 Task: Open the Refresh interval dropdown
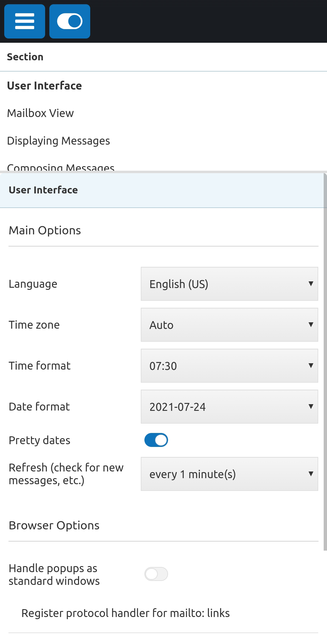[229, 474]
